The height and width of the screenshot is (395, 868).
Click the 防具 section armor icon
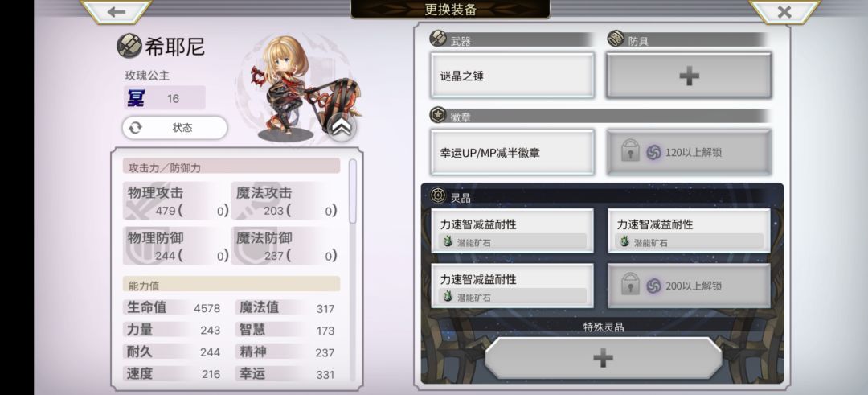pos(616,39)
